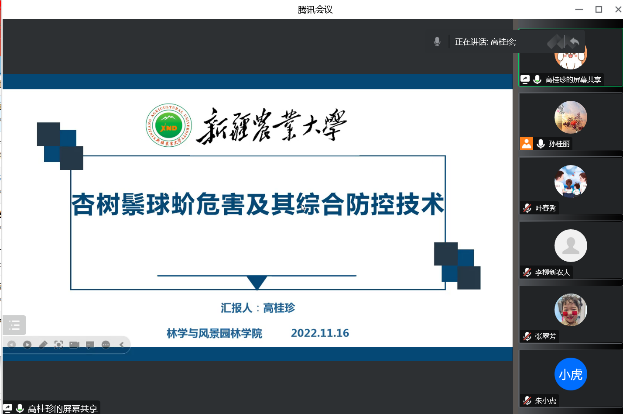Click the play icon in the floating toolbar

pos(27,345)
